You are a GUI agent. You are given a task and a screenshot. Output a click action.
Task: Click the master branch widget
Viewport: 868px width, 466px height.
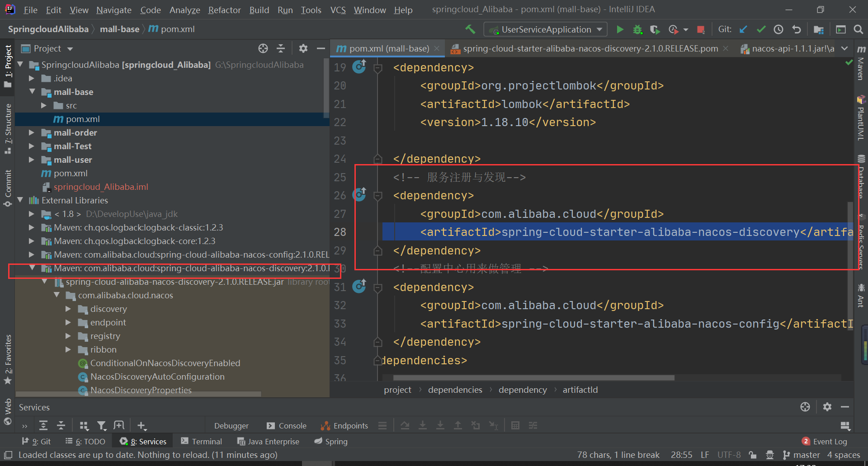[801, 455]
